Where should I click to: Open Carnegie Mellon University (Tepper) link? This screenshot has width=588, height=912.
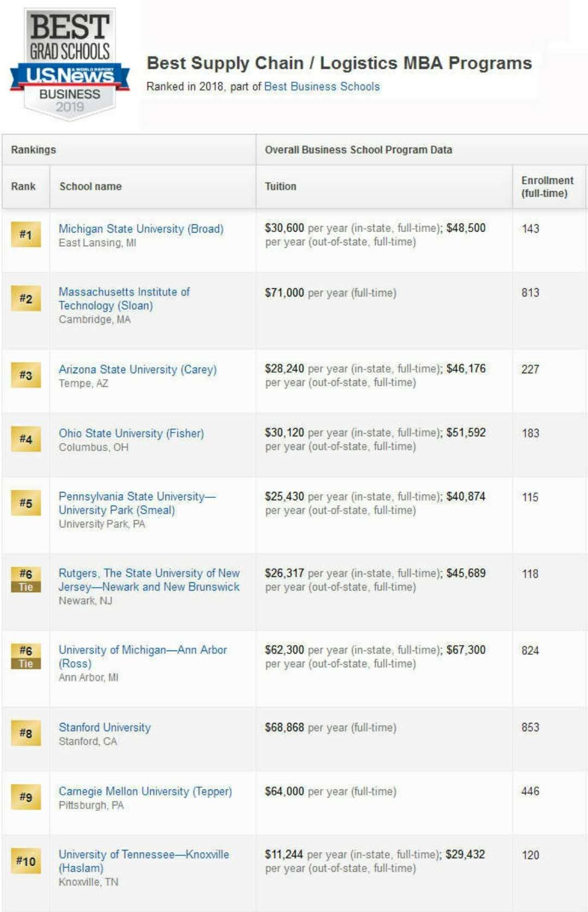(145, 791)
